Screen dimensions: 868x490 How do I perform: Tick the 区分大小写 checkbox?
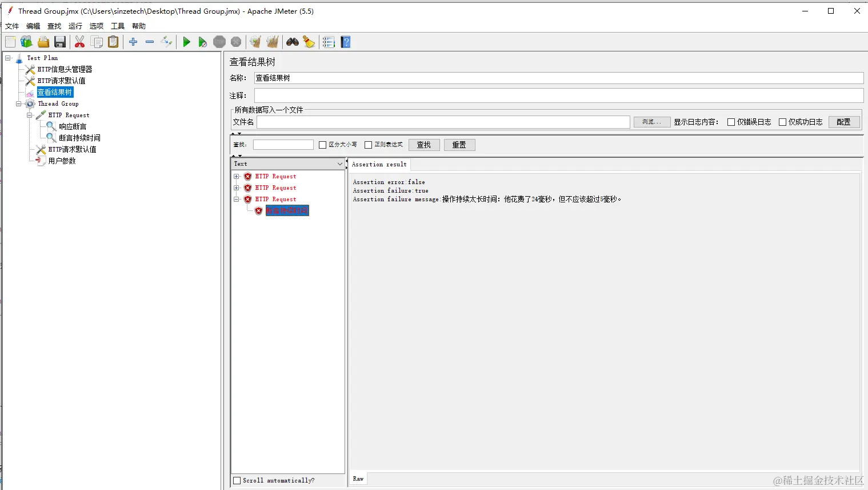[x=322, y=145]
